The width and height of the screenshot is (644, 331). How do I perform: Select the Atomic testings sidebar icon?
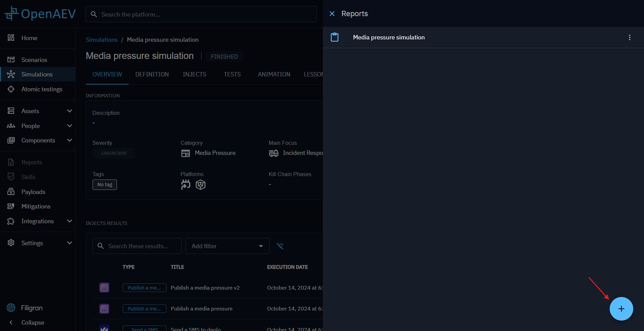11,89
